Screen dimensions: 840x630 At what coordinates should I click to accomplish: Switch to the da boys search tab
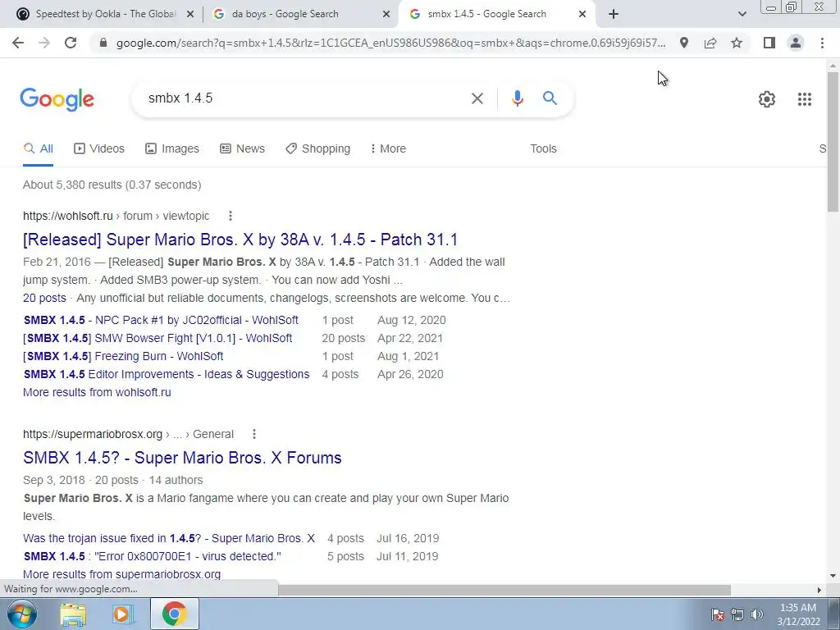[300, 15]
